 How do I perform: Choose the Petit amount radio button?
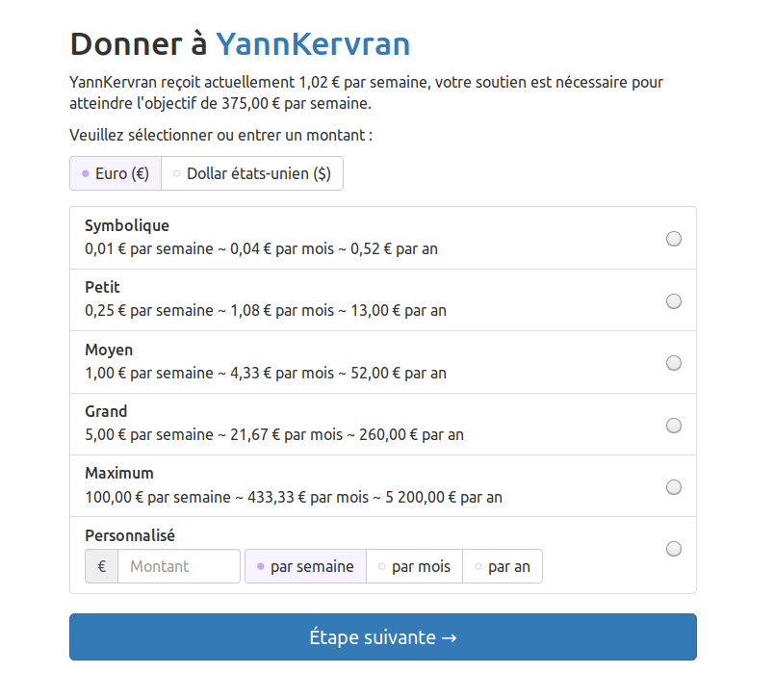[674, 301]
